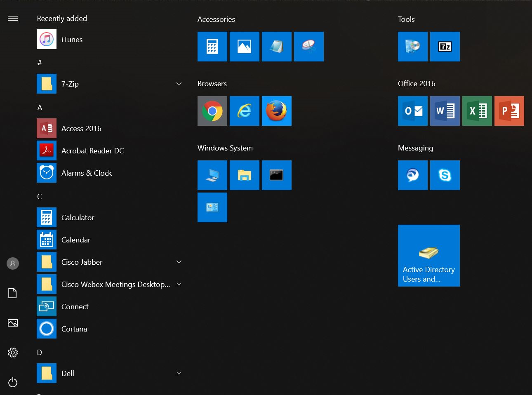The image size is (532, 395).
Task: Open Documents from the left rail
Action: 13,293
